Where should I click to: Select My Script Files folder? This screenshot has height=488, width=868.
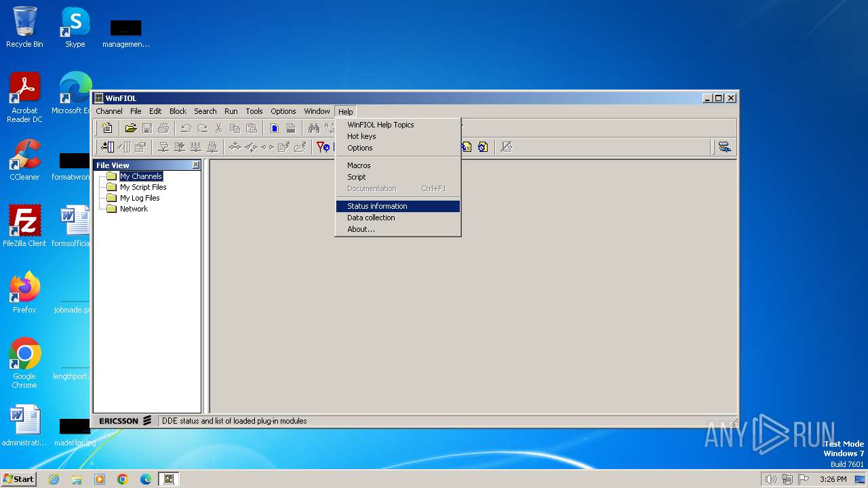click(143, 187)
